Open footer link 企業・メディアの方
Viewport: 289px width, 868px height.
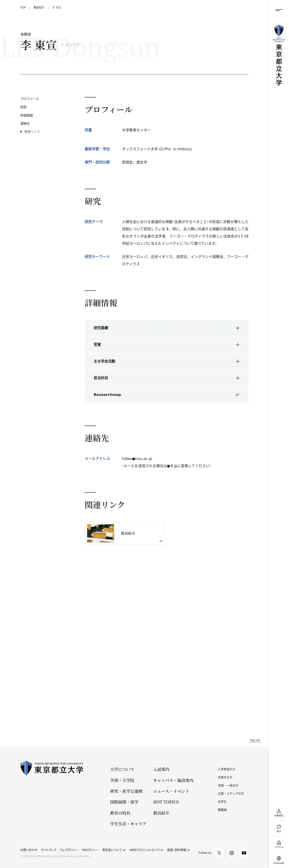point(231,794)
